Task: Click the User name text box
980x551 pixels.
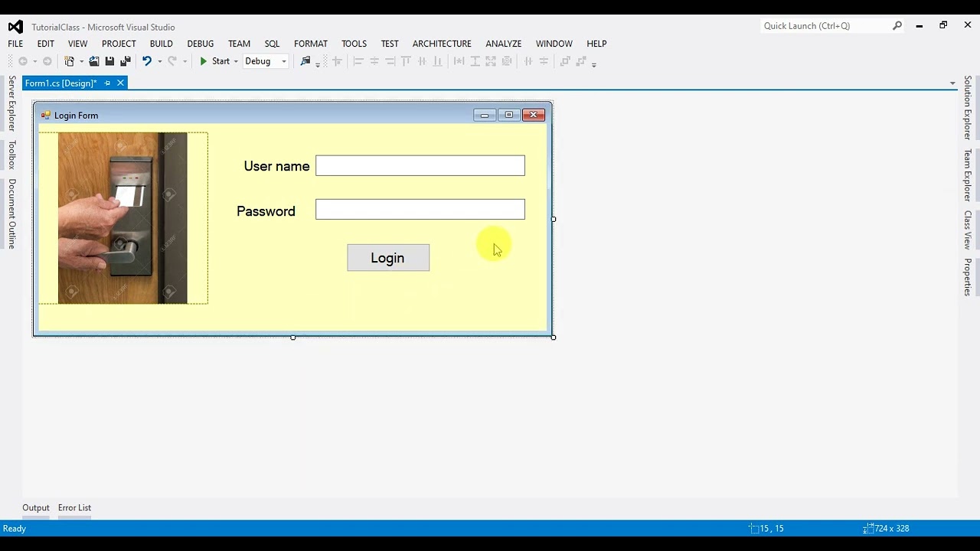Action: [x=420, y=165]
